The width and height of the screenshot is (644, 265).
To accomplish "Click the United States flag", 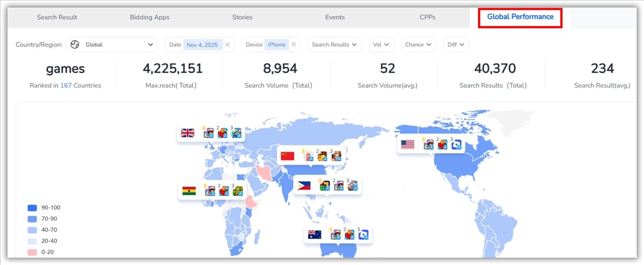I will pyautogui.click(x=408, y=145).
